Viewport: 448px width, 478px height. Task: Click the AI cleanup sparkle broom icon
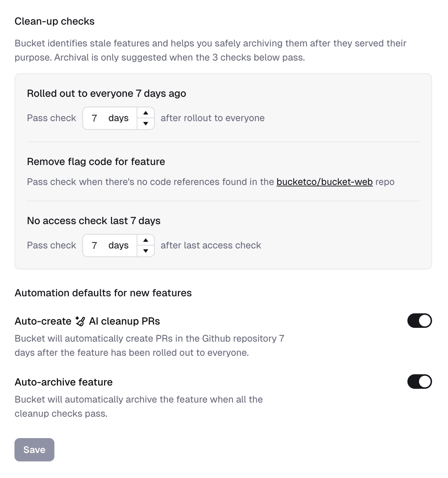(80, 321)
